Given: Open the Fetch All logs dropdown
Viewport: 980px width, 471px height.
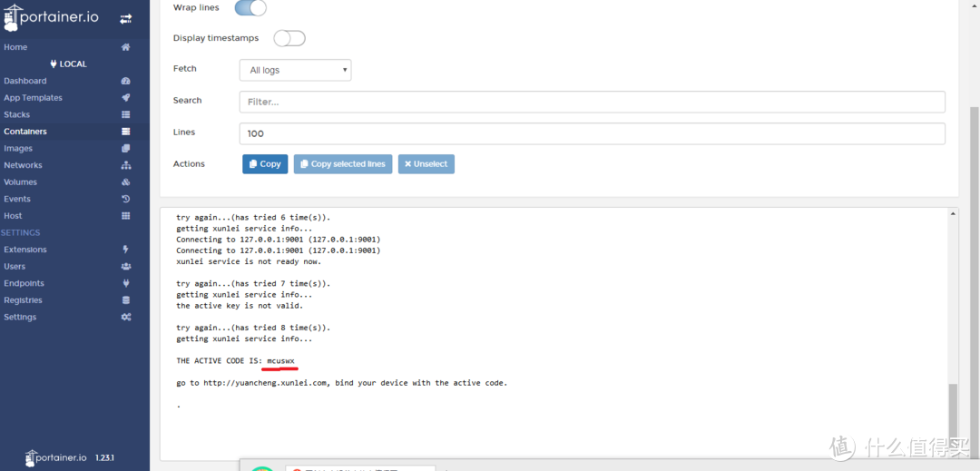Looking at the screenshot, I should pyautogui.click(x=295, y=70).
